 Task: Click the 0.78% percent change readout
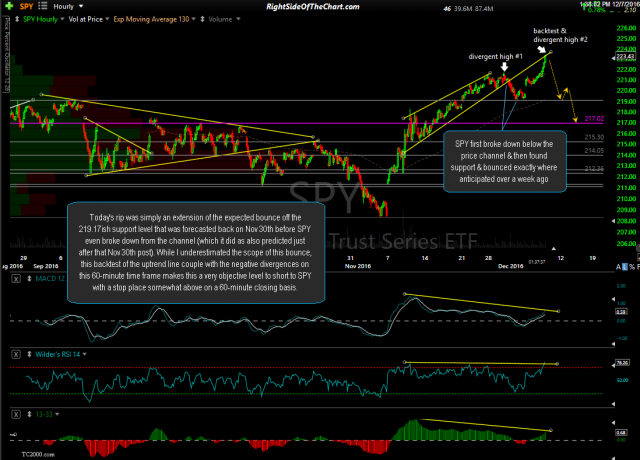597,10
